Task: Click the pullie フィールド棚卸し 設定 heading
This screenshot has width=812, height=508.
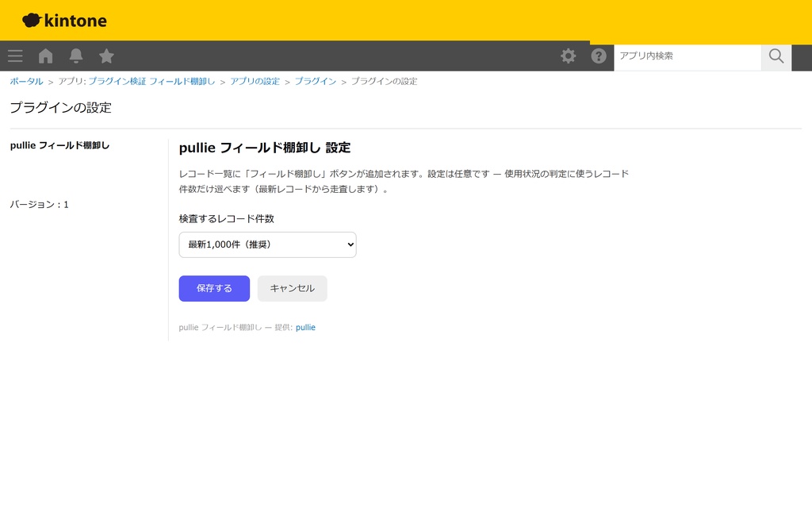Action: 265,148
